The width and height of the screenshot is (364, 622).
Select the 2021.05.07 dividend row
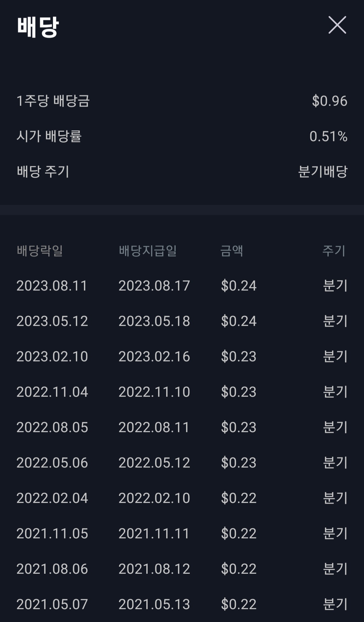pyautogui.click(x=182, y=604)
